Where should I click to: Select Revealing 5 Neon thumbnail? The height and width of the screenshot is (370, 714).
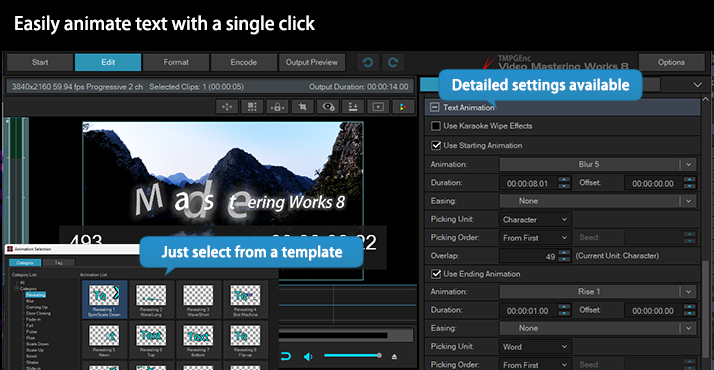[x=104, y=340]
